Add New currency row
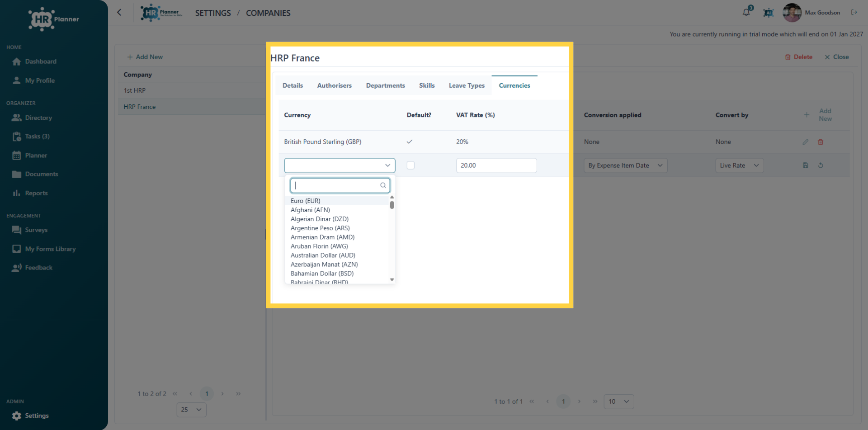Viewport: 868px width, 430px height. (x=819, y=115)
